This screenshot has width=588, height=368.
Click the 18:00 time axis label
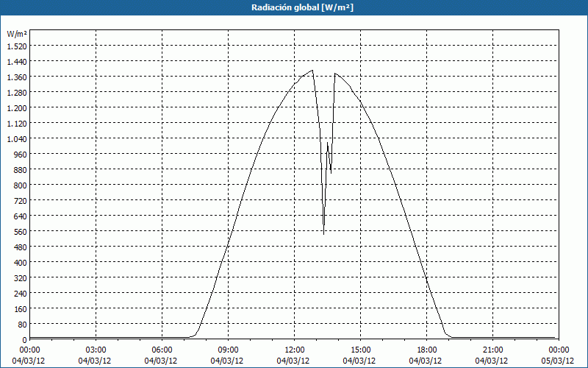pyautogui.click(x=427, y=350)
